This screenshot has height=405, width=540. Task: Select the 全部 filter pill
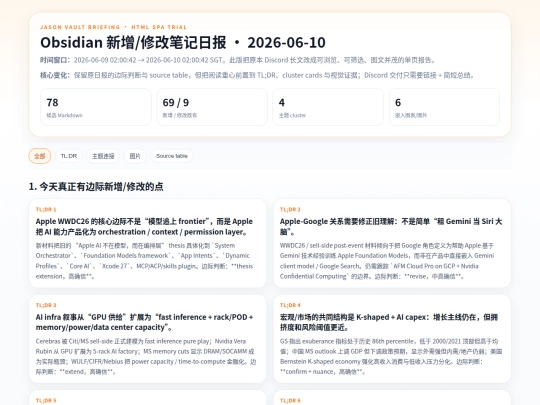(x=40, y=156)
